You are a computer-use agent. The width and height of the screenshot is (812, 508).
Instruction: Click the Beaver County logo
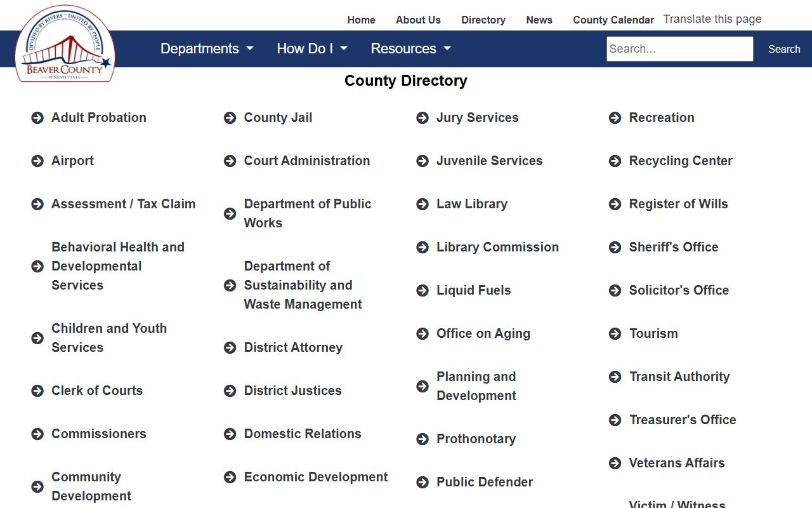[65, 43]
